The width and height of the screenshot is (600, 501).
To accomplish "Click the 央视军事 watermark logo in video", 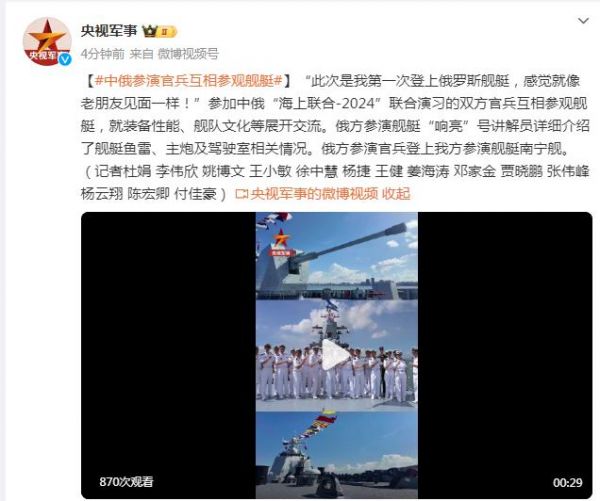I will point(281,242).
